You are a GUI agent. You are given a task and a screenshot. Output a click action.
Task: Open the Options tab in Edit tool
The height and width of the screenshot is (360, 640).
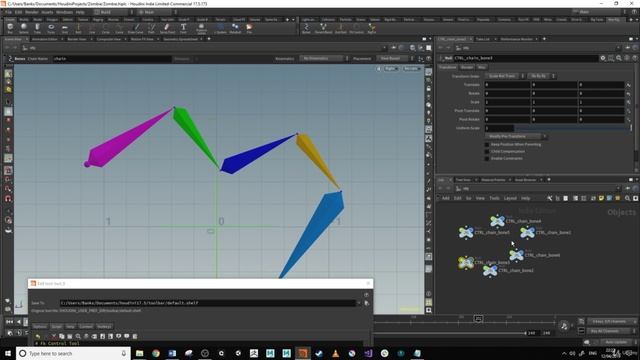pyautogui.click(x=40, y=327)
